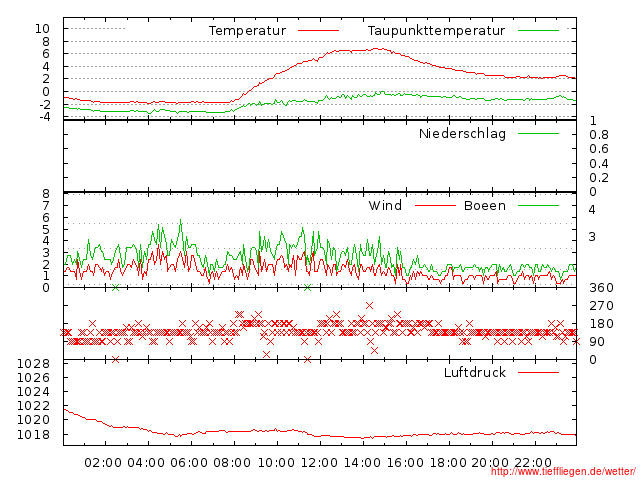Screen dimensions: 640x480
Task: Click the tieffliegen.de/wetter link
Action: 563,471
